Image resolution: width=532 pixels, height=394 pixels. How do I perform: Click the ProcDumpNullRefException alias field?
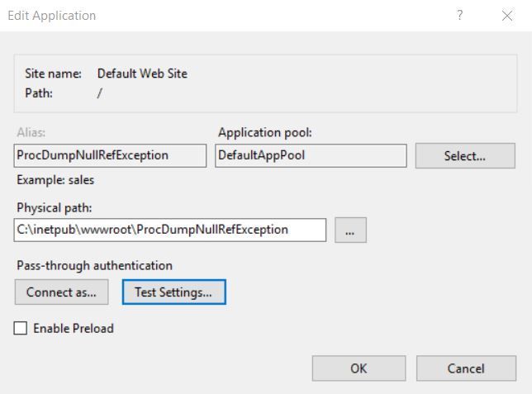point(111,155)
